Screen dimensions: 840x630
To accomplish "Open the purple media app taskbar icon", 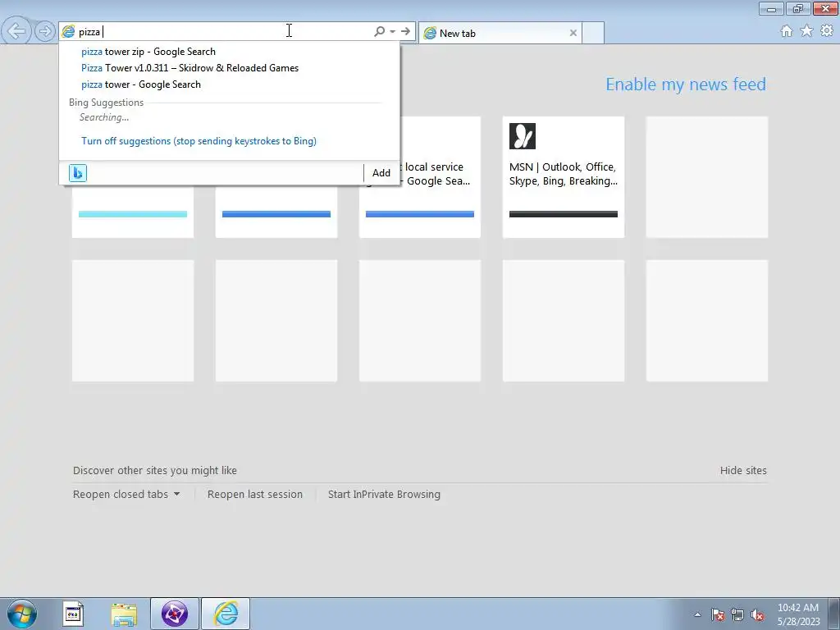I will [x=175, y=614].
